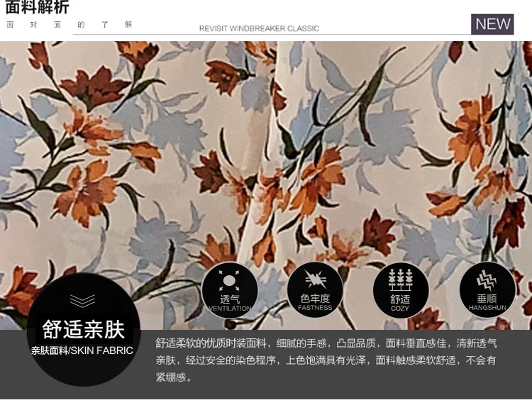Click the three plant stalks symbol above 舒适
Image resolution: width=532 pixels, height=410 pixels.
point(401,280)
